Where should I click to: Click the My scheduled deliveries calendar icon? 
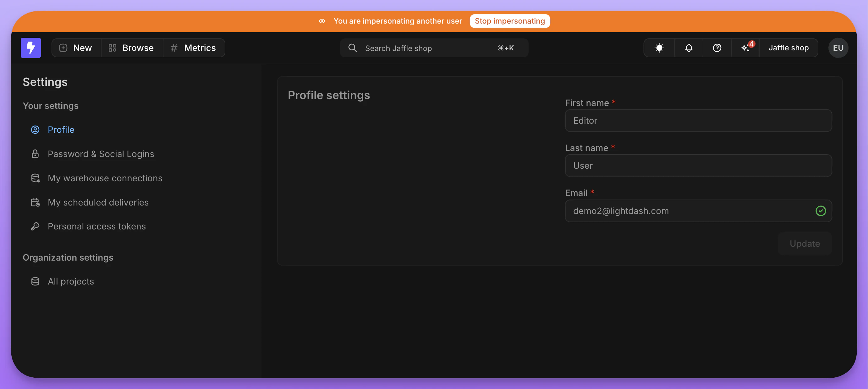(36, 202)
